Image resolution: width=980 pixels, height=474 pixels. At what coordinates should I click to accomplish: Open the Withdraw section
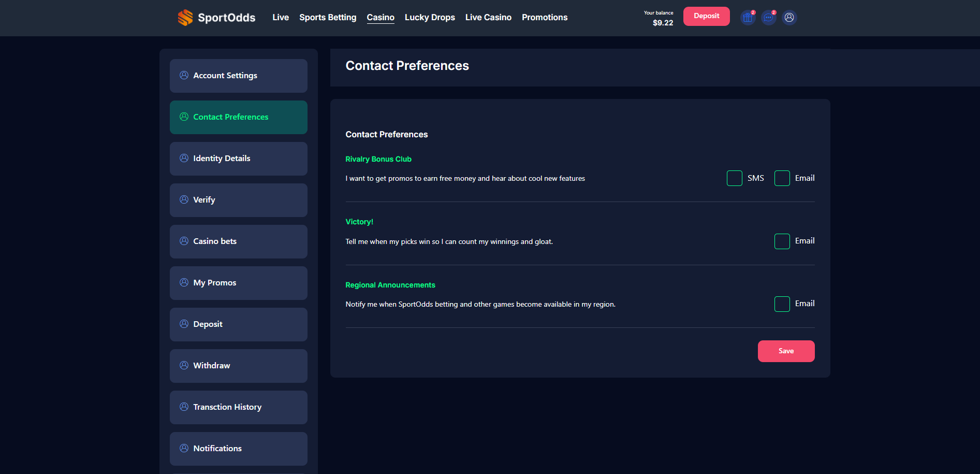(239, 366)
